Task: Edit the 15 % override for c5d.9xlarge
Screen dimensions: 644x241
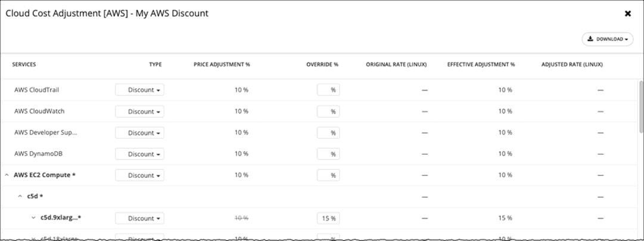Action: (x=328, y=218)
